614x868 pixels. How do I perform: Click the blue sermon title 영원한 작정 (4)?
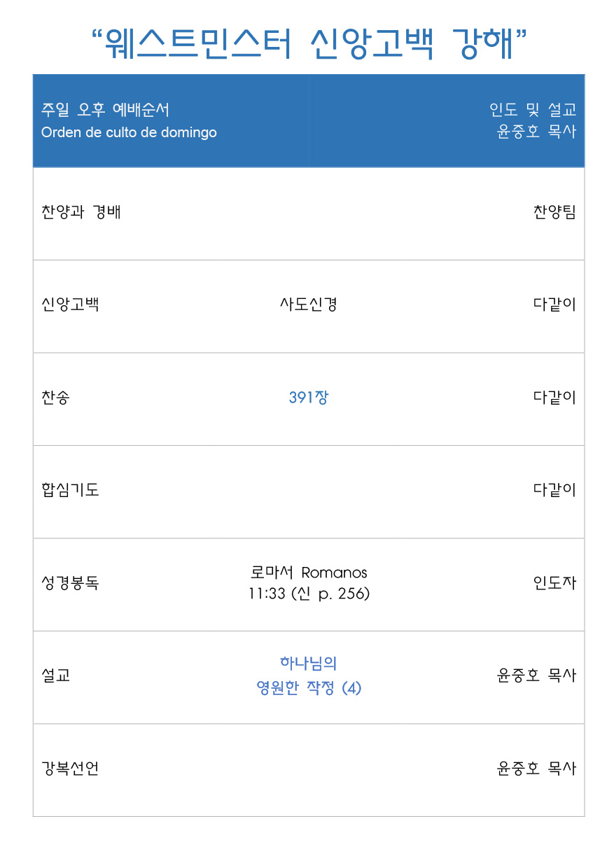[x=309, y=688]
